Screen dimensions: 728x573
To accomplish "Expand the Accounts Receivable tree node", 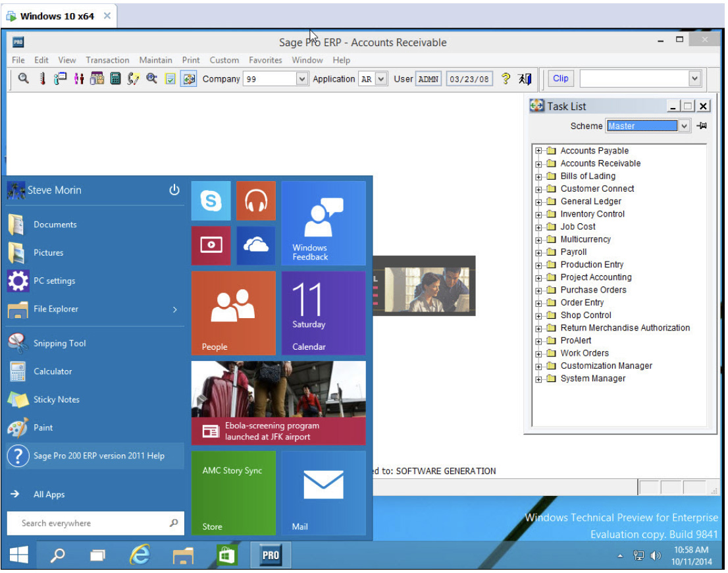I will pos(539,163).
